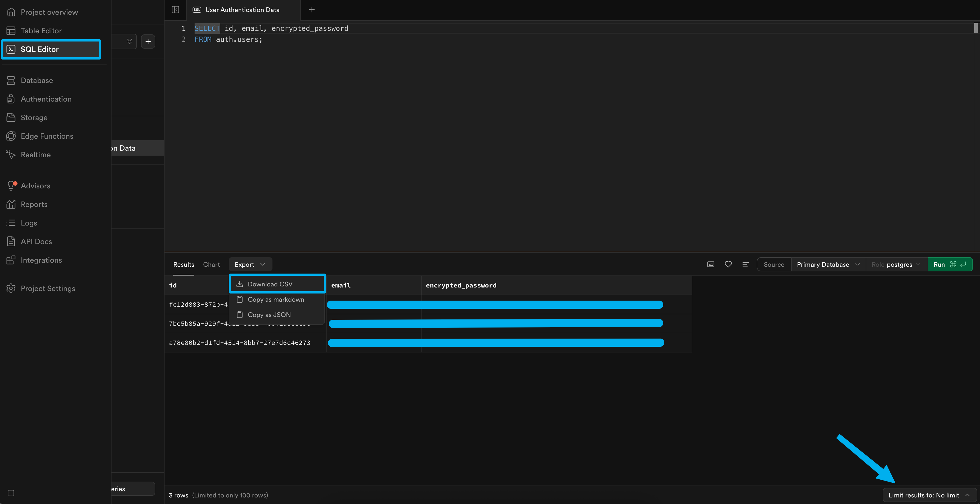Select the Data query item in side list
The image size is (980, 504).
138,148
